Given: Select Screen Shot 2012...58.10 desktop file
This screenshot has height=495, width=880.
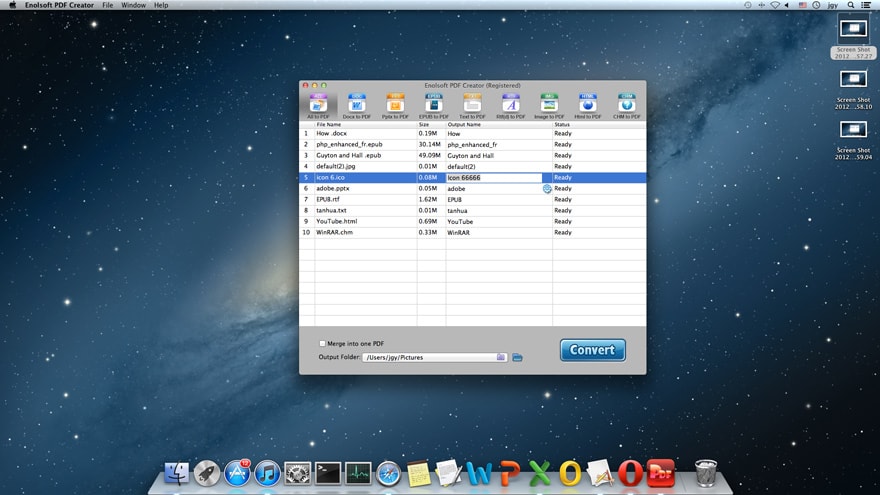Looking at the screenshot, I should [x=853, y=90].
